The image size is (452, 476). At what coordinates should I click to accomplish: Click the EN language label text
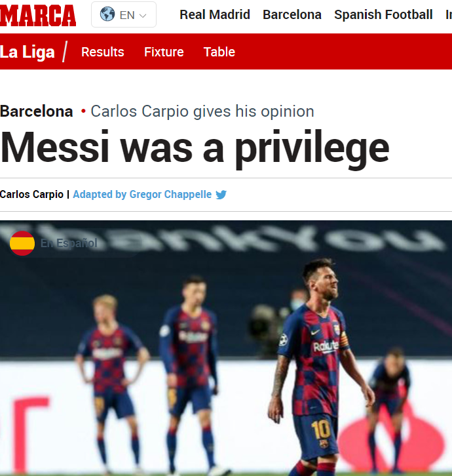coord(127,15)
